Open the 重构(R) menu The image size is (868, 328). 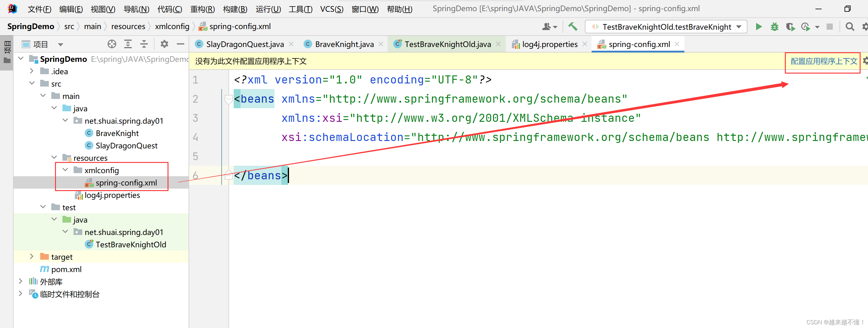pos(202,9)
